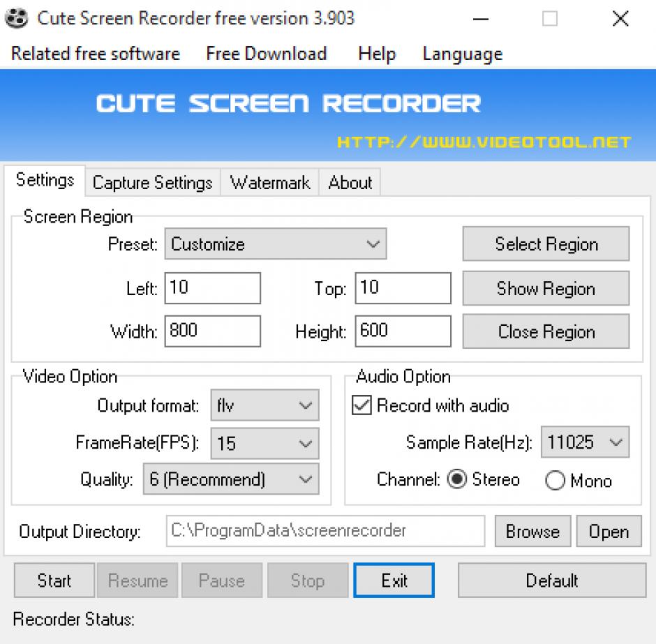Switch to the Settings tab
This screenshot has height=644, width=656.
45,180
